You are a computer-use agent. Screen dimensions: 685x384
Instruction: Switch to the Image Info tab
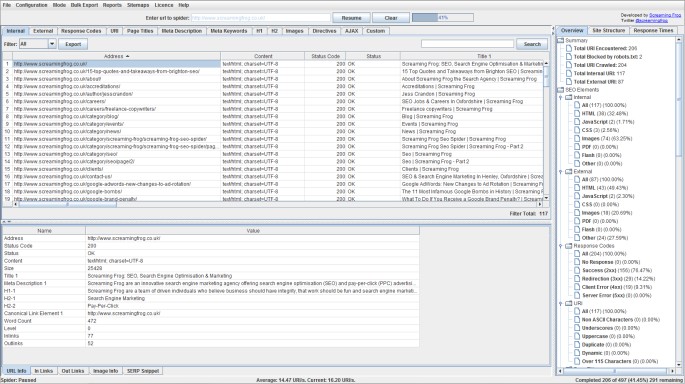point(106,371)
